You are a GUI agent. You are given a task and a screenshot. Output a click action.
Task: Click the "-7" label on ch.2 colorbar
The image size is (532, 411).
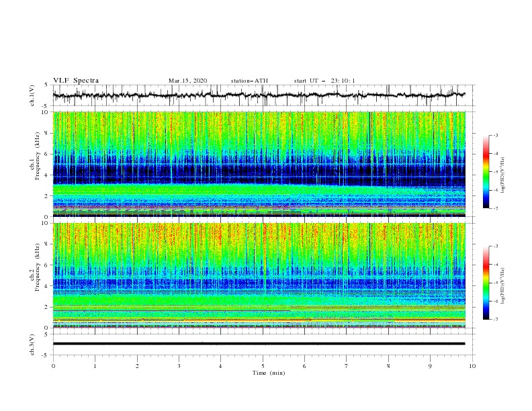(x=495, y=319)
